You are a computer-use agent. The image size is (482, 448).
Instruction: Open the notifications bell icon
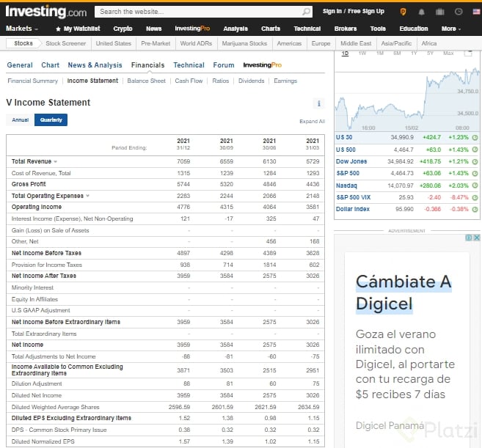tap(421, 12)
